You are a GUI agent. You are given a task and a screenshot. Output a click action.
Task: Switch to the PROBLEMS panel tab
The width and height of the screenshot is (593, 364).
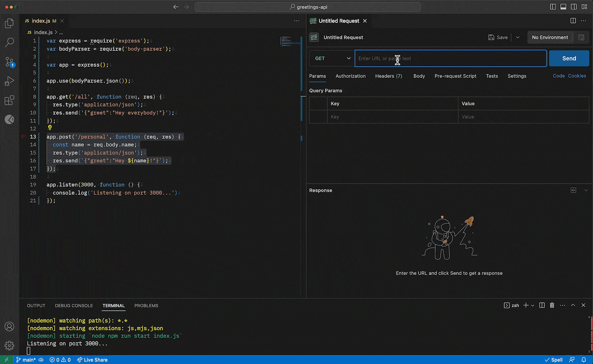pos(146,305)
